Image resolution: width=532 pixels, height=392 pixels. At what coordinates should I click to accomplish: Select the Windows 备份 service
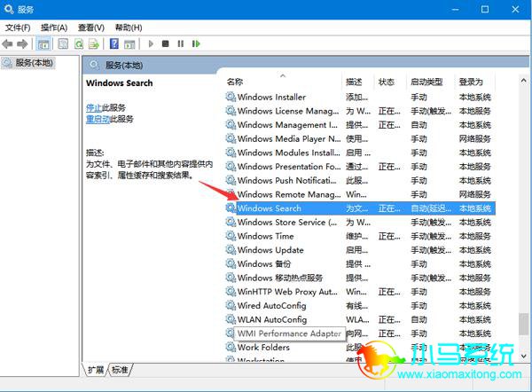(x=358, y=264)
